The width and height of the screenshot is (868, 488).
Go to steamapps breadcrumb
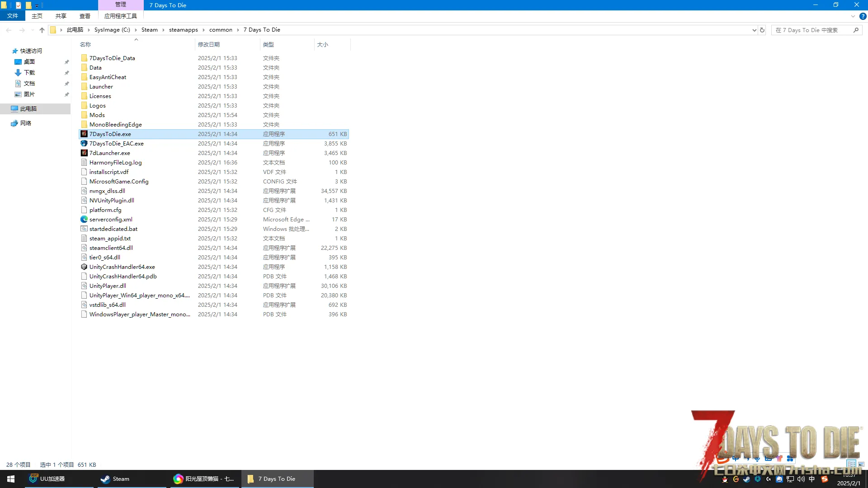tap(184, 30)
